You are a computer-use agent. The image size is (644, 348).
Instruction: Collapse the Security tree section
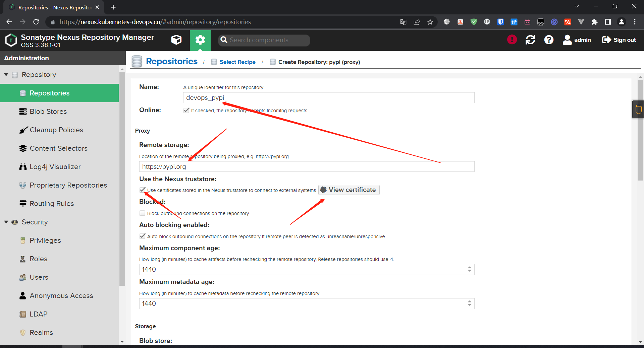click(x=6, y=222)
